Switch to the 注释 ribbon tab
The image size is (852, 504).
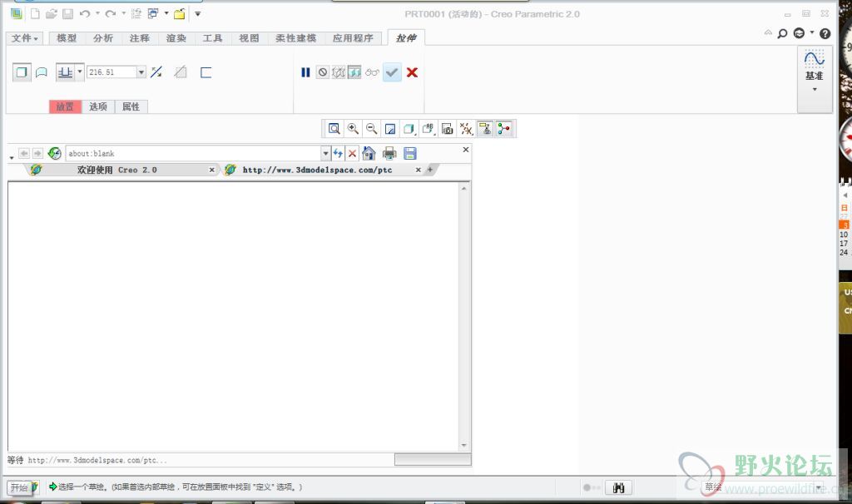139,38
